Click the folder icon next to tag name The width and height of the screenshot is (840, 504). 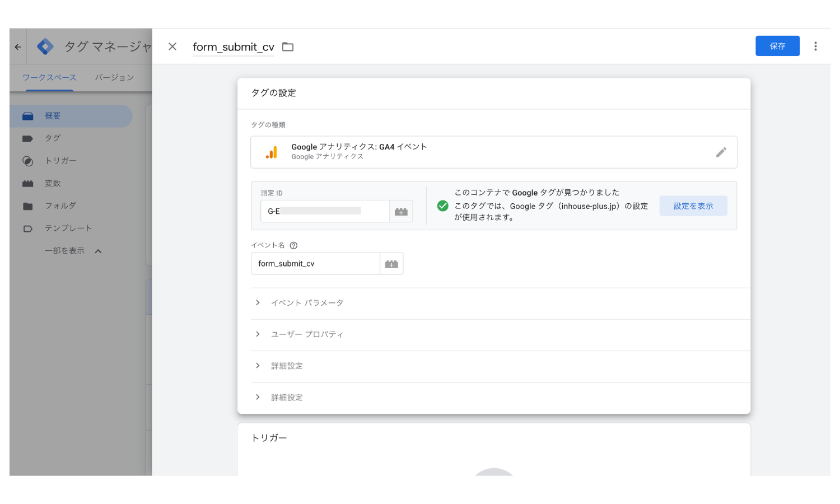(288, 47)
